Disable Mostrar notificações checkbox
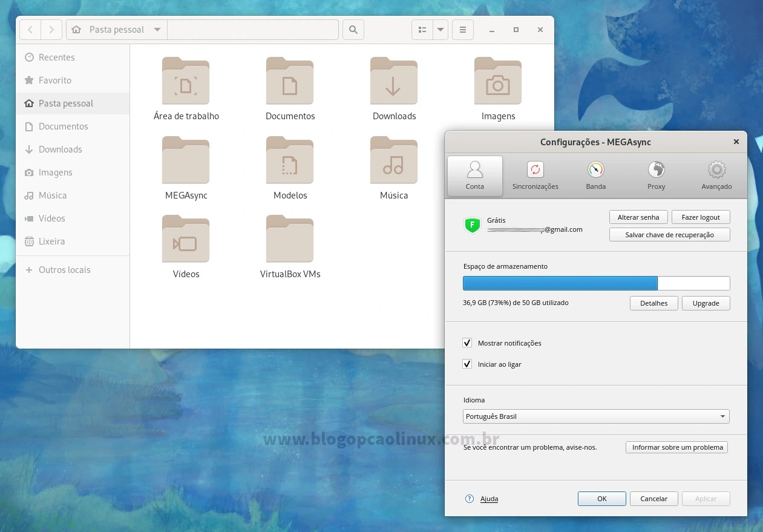Image resolution: width=763 pixels, height=532 pixels. click(x=467, y=343)
